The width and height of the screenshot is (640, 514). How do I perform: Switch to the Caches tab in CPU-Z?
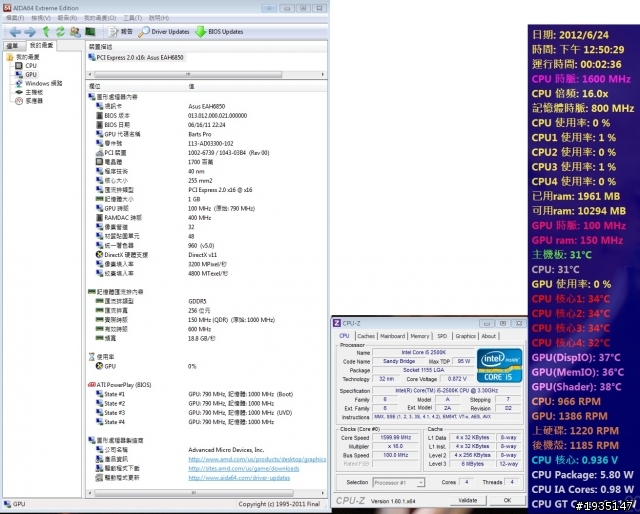(366, 336)
